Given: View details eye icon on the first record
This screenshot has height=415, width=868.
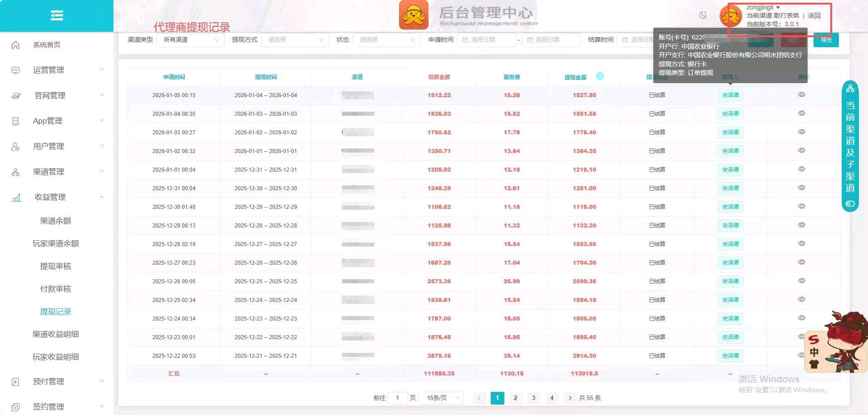Looking at the screenshot, I should 801,94.
